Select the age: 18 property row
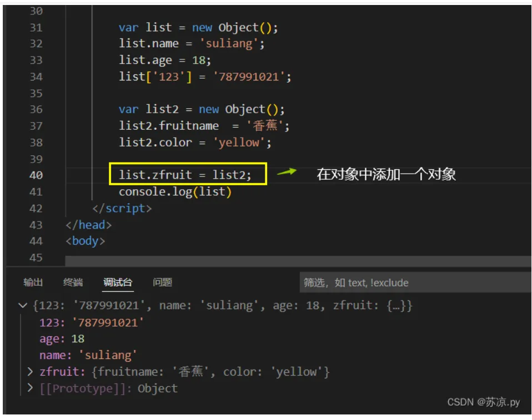 pos(62,338)
